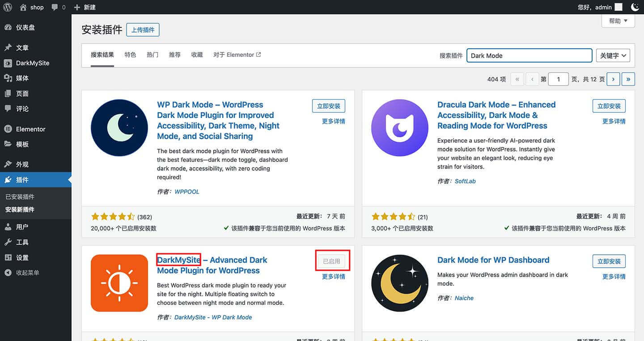Focus the plugin search field with Dark Mode

tap(530, 55)
